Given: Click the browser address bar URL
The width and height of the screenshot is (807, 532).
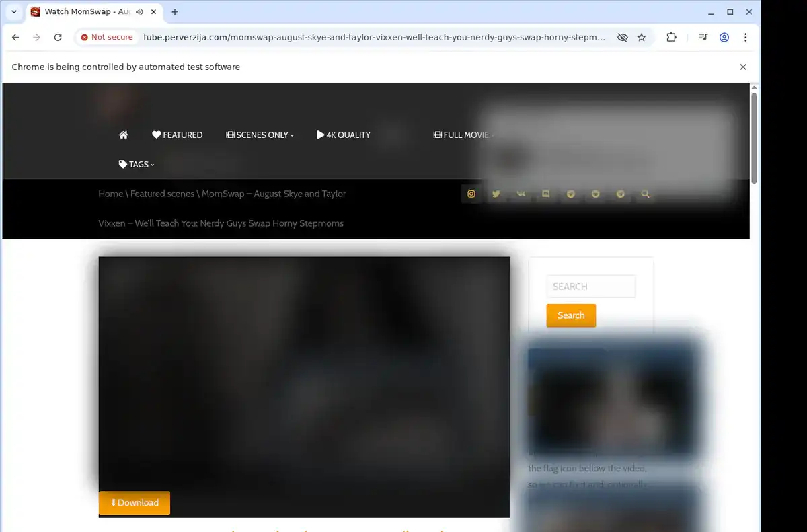Looking at the screenshot, I should click(x=374, y=38).
